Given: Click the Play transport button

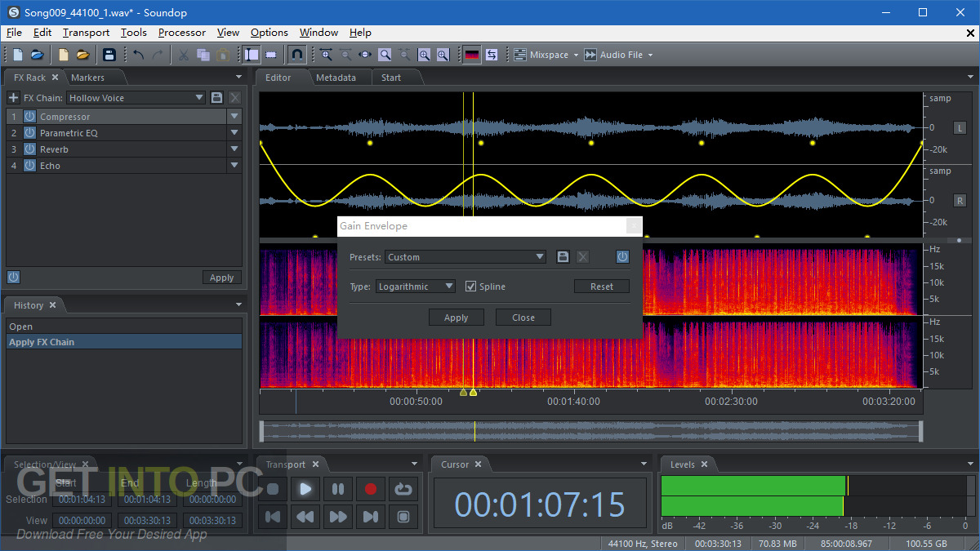Looking at the screenshot, I should [305, 489].
